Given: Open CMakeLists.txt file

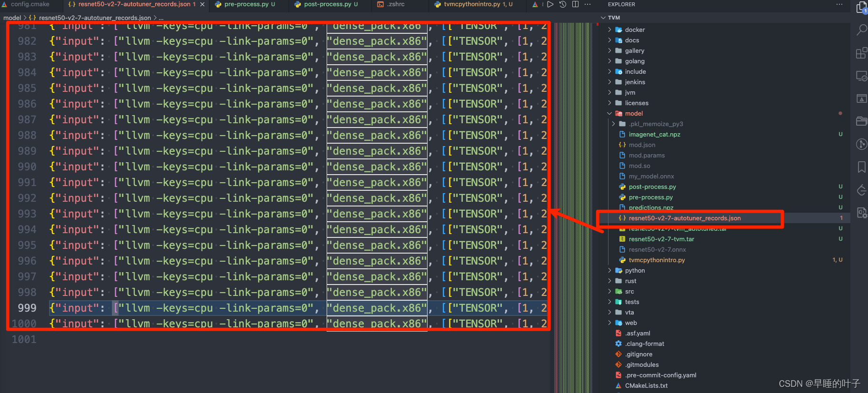Looking at the screenshot, I should click(646, 385).
